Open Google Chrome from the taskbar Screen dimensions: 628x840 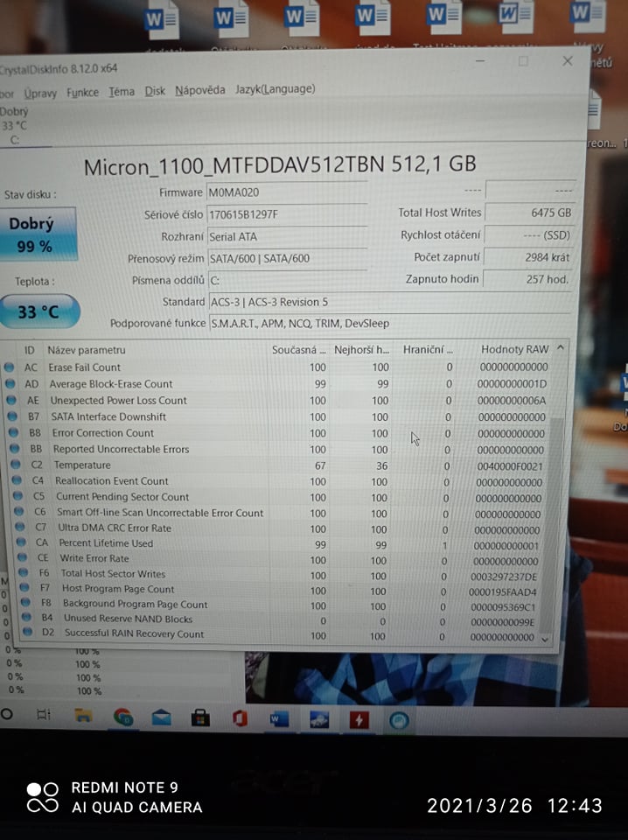(123, 717)
